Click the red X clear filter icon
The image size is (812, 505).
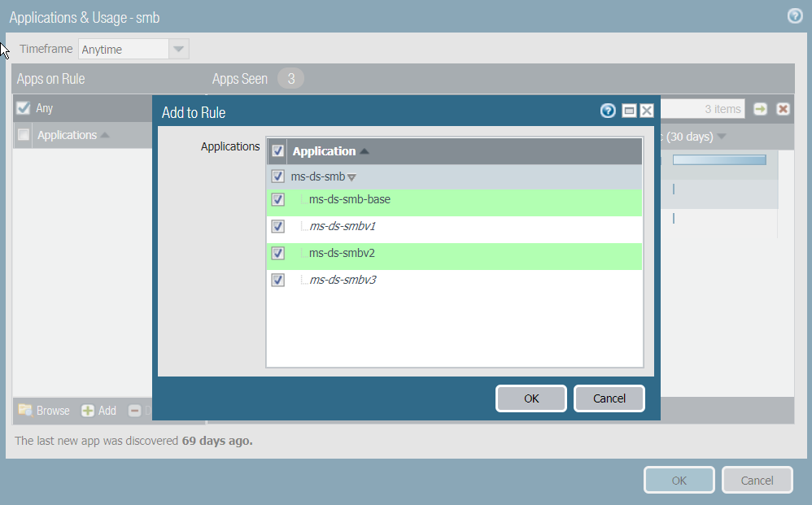pos(783,109)
